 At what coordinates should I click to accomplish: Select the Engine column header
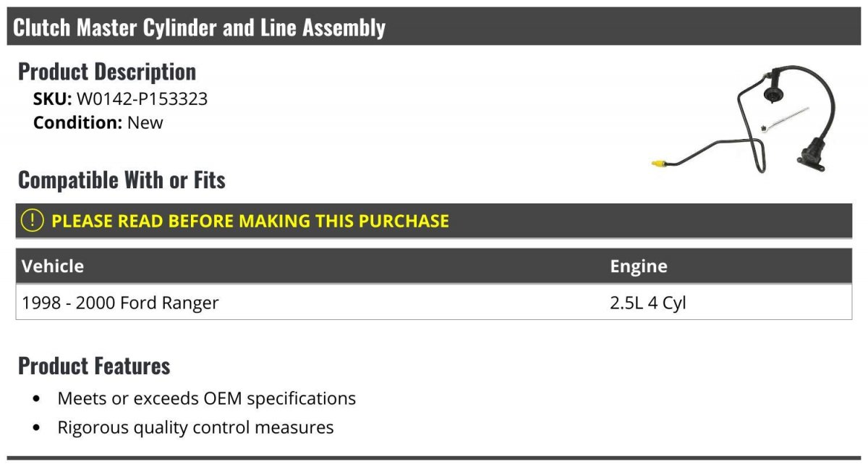point(639,266)
